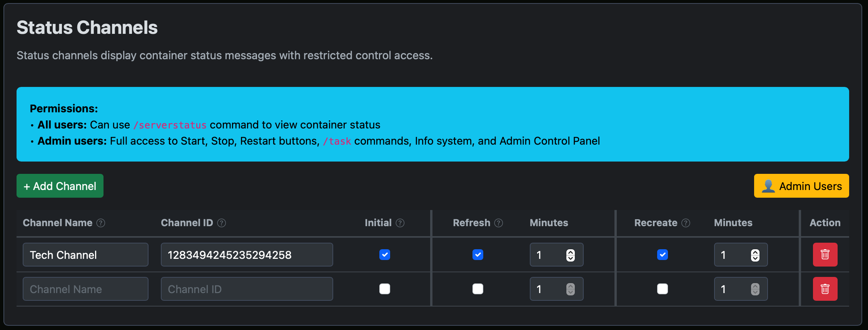Click the Initial column header
Viewport: 868px width, 330px height.
(x=378, y=223)
